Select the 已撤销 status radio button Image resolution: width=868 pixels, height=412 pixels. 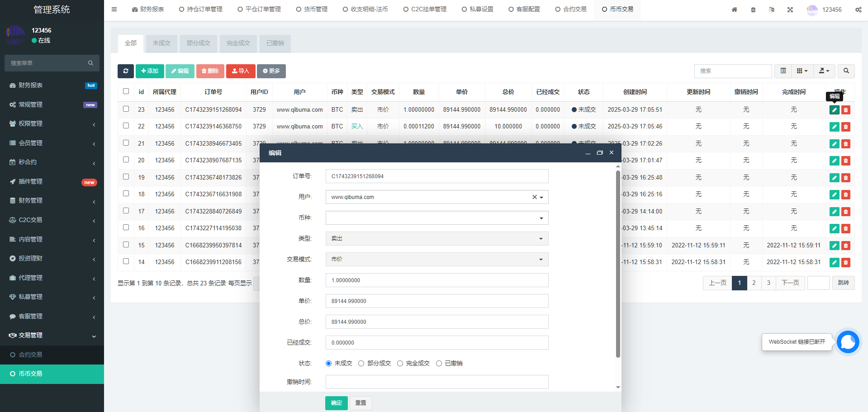tap(439, 364)
